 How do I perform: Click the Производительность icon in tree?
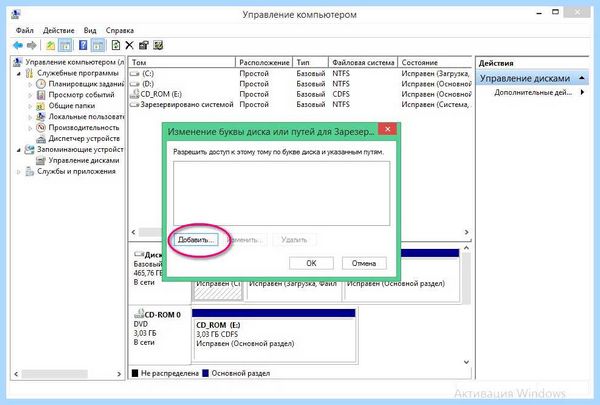tap(41, 127)
